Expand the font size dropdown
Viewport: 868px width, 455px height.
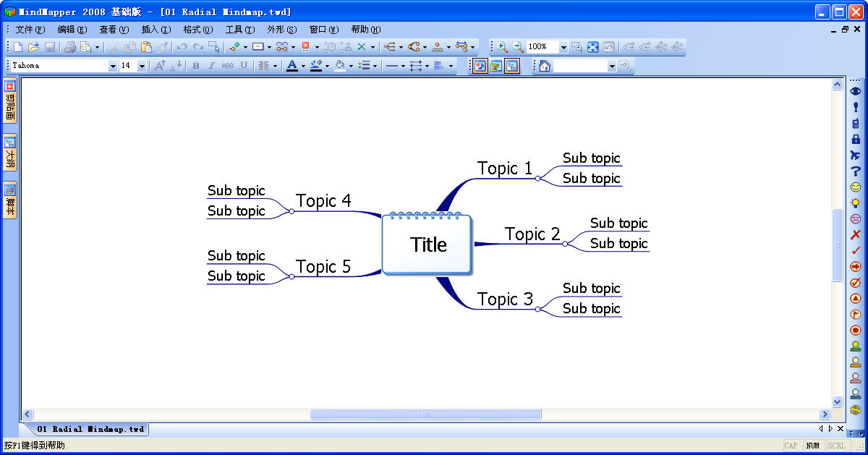point(142,66)
